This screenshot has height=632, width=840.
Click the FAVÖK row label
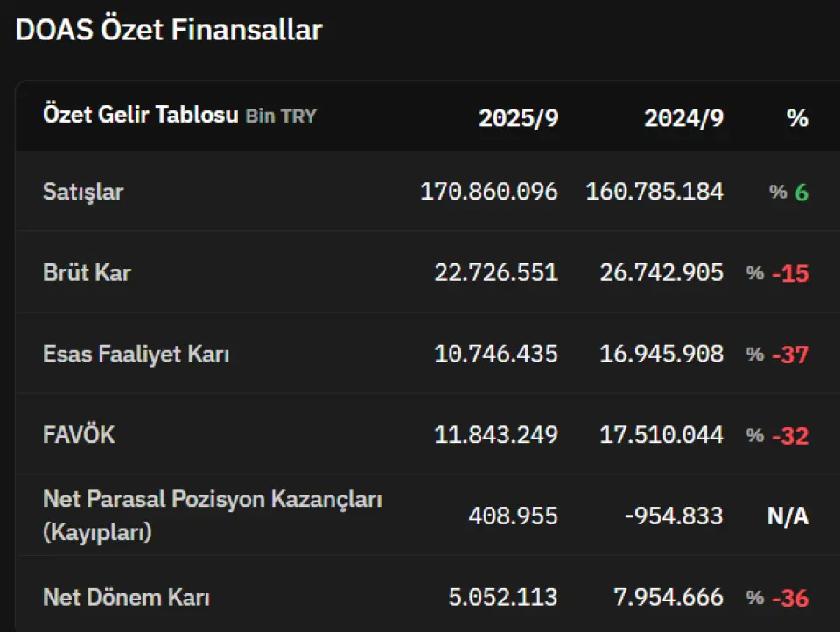tap(79, 435)
